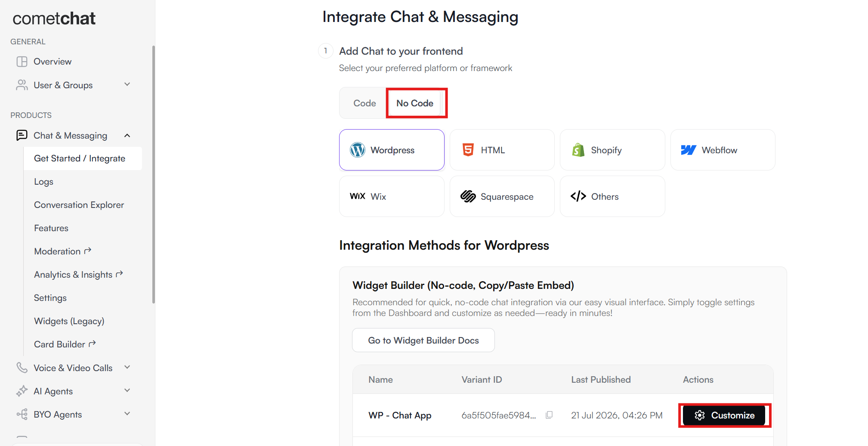Click the Others code brackets icon
Viewport: 868px width, 446px height.
tap(578, 196)
